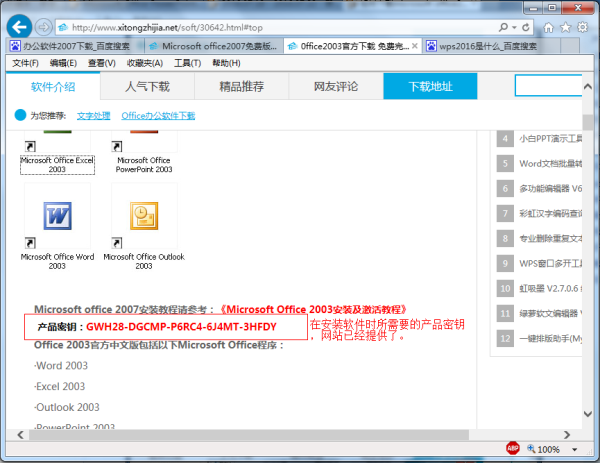This screenshot has height=463, width=600.
Task: Select the 精品推荐 page tab
Action: click(241, 86)
